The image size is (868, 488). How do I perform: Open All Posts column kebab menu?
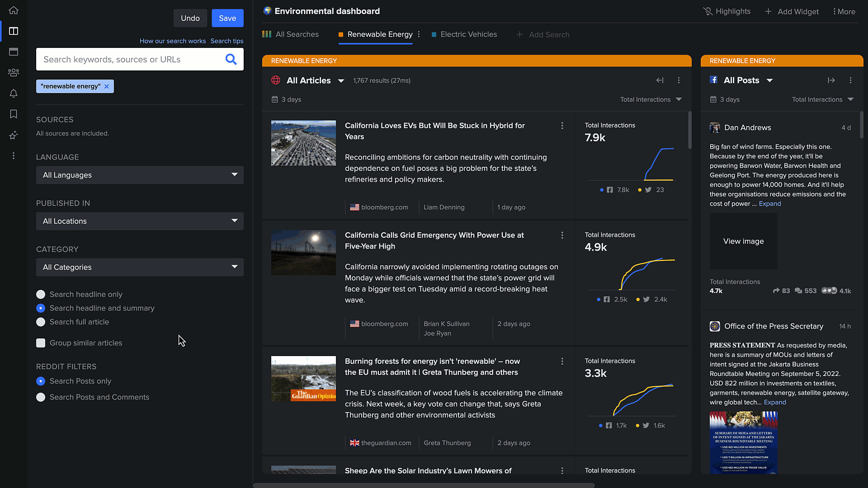click(x=850, y=80)
